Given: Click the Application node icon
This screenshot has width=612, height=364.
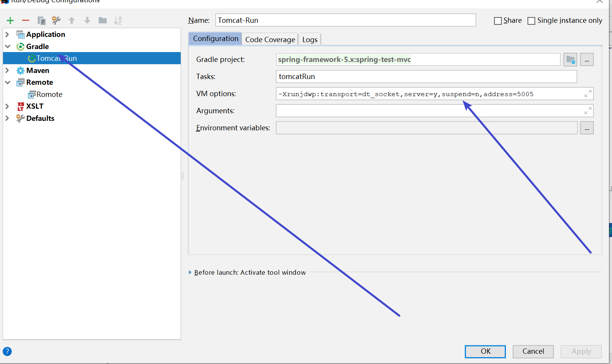Looking at the screenshot, I should 21,35.
